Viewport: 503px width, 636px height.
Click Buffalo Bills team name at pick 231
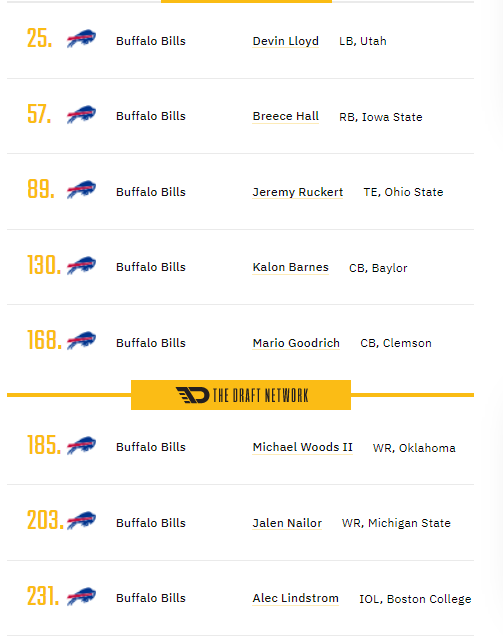click(x=151, y=598)
